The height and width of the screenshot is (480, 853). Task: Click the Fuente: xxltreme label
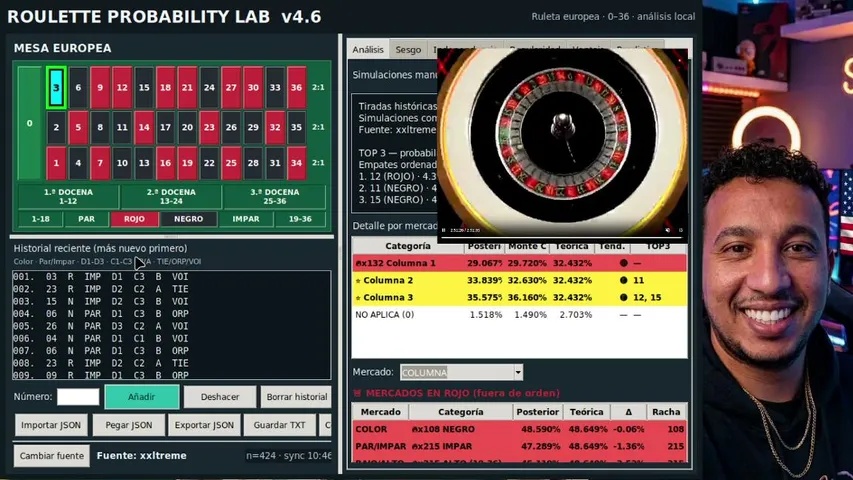(x=141, y=456)
